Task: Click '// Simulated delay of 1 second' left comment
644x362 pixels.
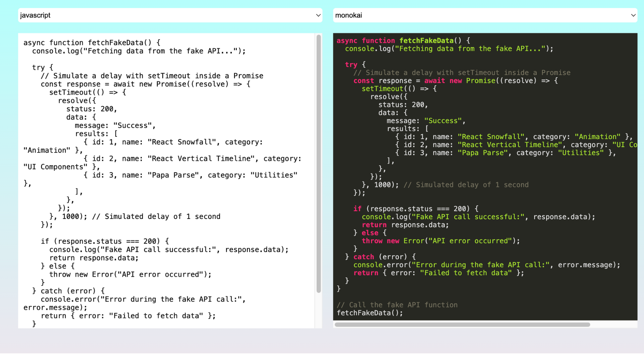Action: (156, 217)
